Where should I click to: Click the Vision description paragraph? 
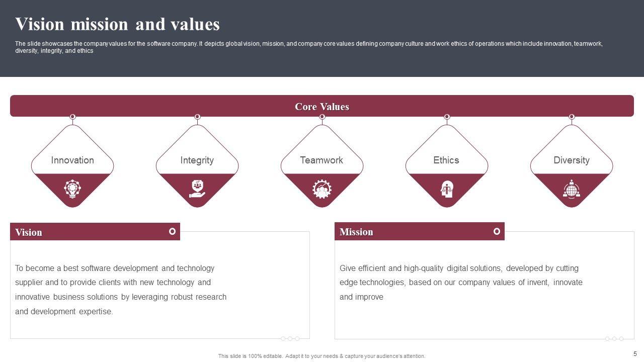[121, 290]
